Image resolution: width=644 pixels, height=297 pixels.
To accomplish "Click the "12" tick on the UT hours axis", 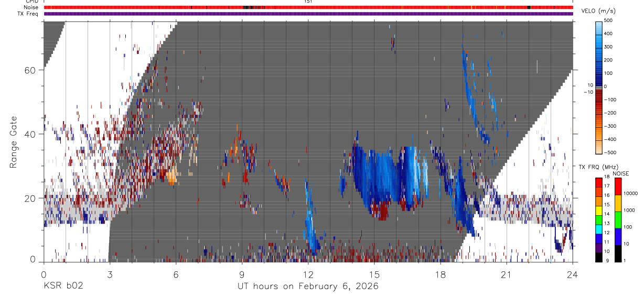I will (308, 274).
